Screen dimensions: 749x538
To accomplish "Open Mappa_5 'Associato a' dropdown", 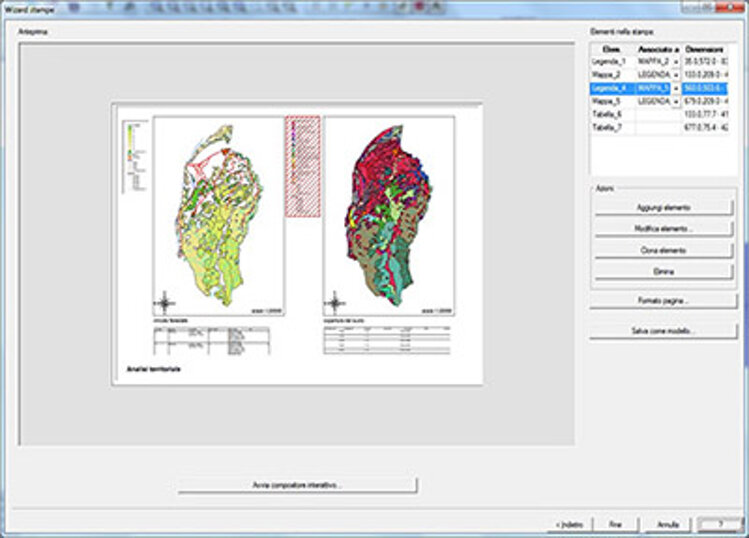I will tap(676, 101).
